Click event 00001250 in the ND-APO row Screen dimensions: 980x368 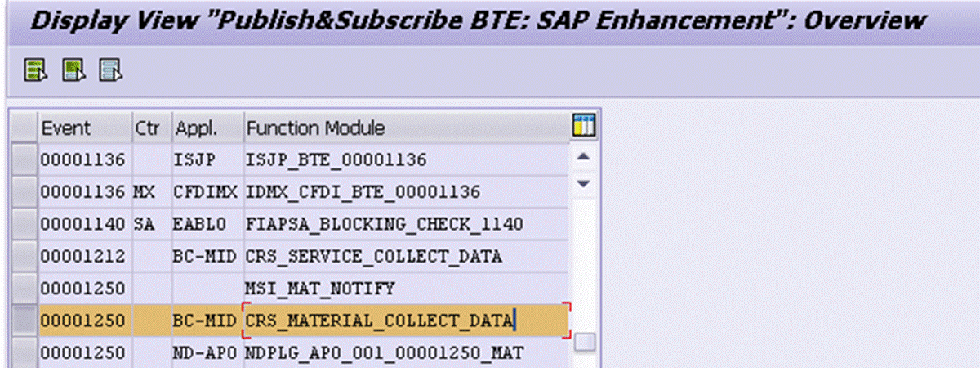pos(83,352)
